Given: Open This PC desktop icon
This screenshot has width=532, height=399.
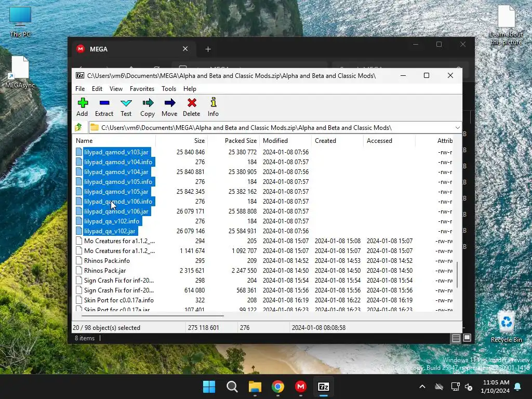Looking at the screenshot, I should [x=20, y=22].
